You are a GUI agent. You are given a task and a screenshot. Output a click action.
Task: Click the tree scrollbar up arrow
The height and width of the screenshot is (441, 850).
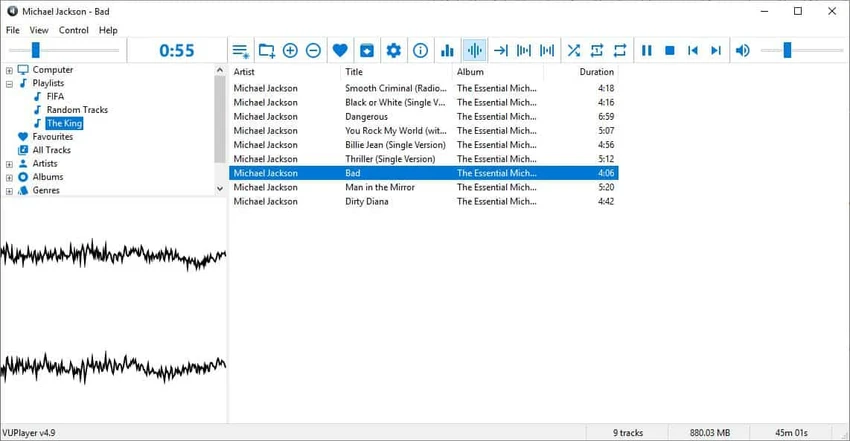220,70
